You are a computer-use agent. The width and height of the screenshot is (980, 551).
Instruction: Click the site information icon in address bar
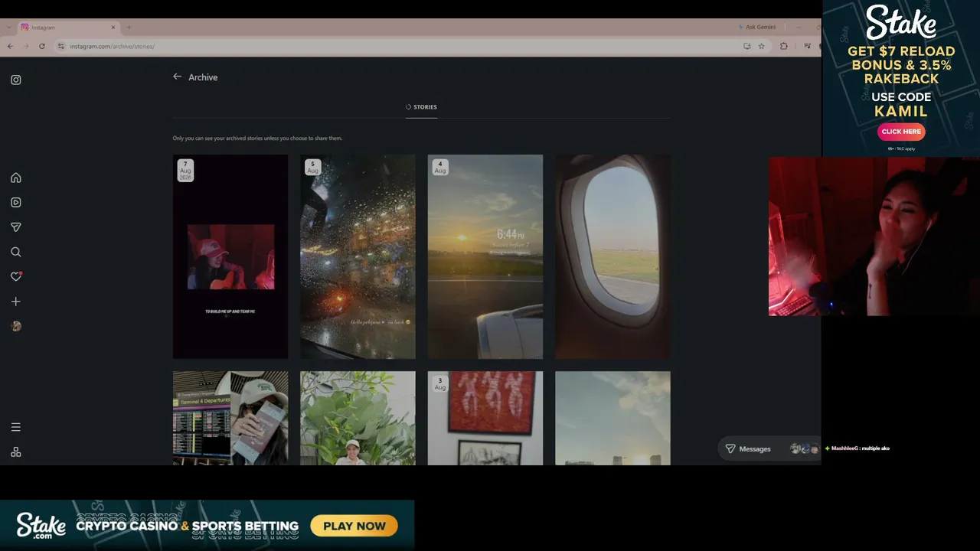pyautogui.click(x=61, y=46)
